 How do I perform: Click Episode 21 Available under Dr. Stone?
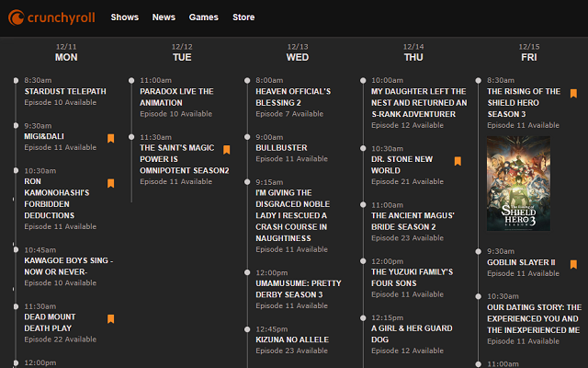(407, 181)
